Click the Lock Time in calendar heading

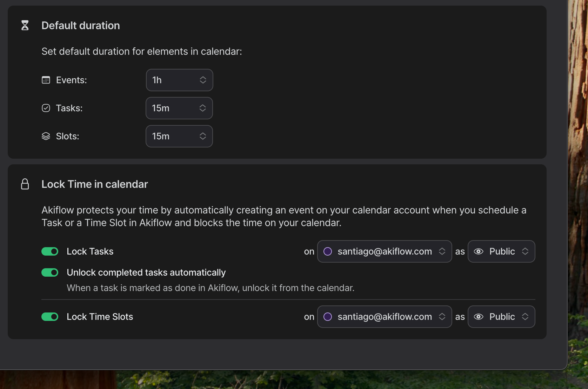pos(95,184)
